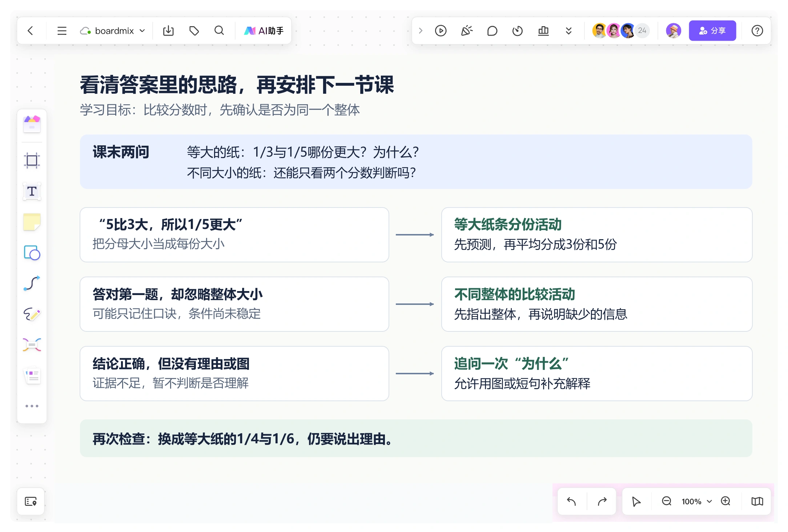This screenshot has width=788, height=532.
Task: Select the 允许用图或短句补充解释 text
Action: (522, 383)
